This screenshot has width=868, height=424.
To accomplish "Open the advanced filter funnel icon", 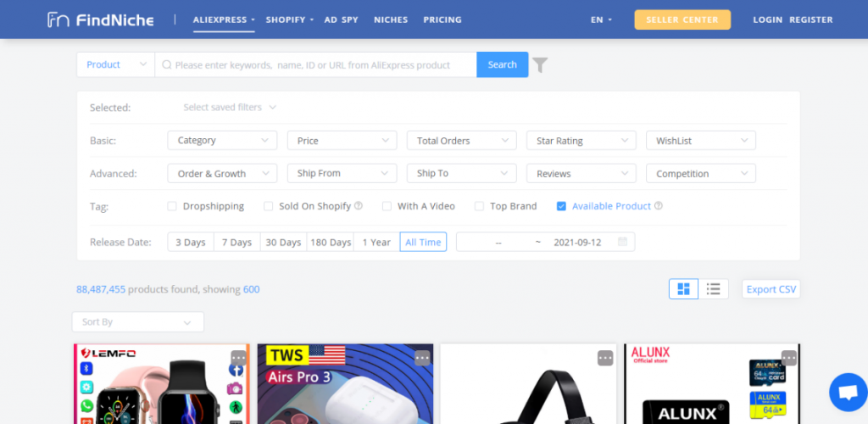I will pos(540,64).
